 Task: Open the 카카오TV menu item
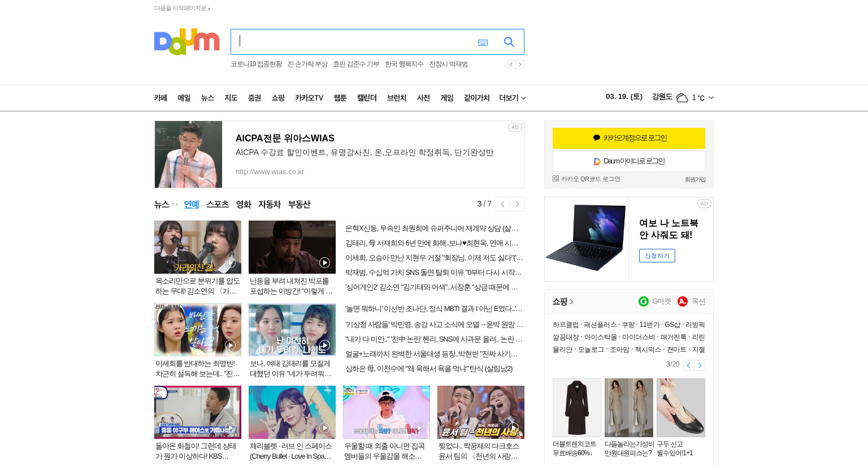click(309, 98)
